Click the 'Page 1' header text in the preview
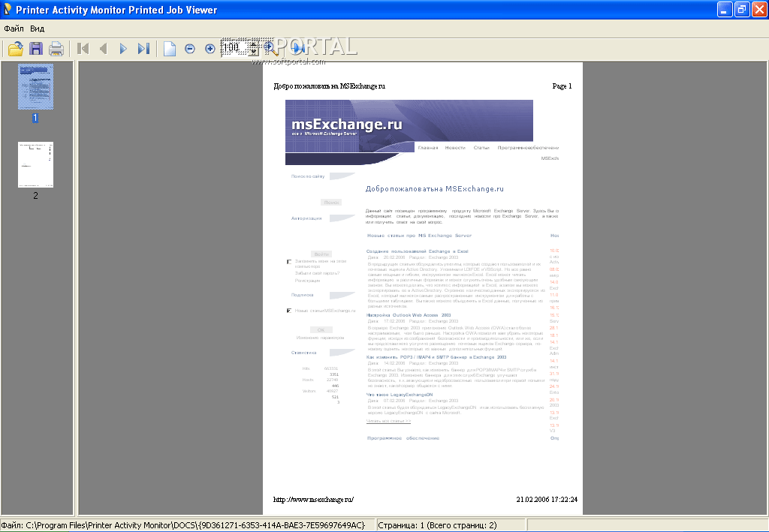Screen dimensions: 769x532 (562, 86)
